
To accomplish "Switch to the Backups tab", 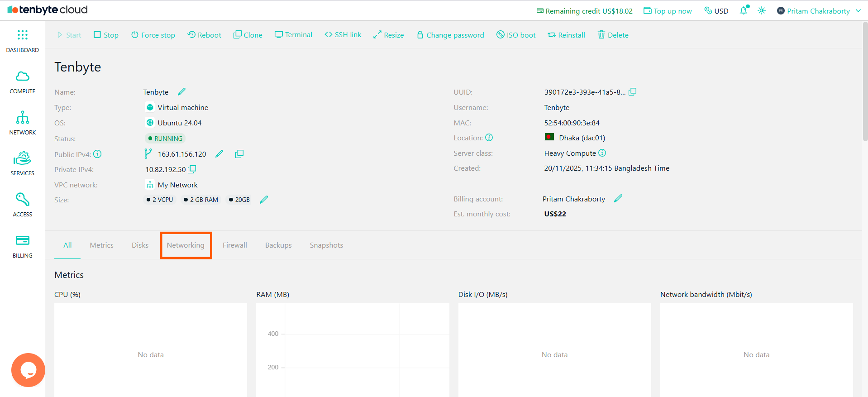I will [278, 245].
